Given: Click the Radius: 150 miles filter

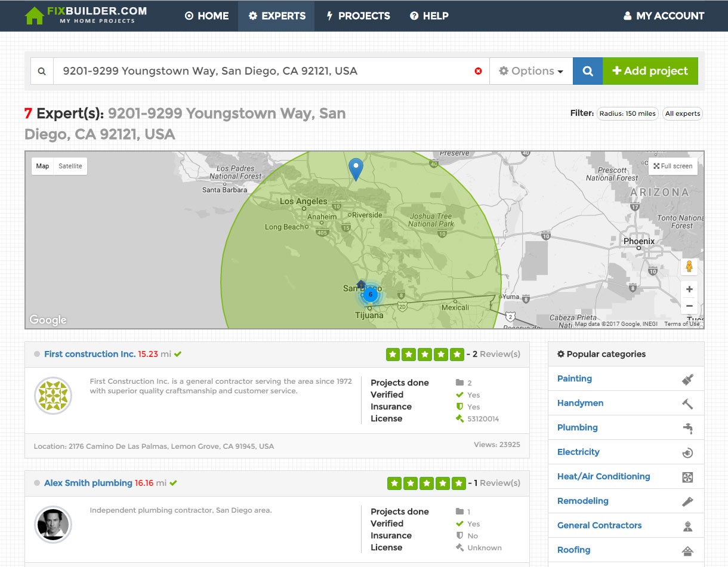Looking at the screenshot, I should tap(627, 113).
